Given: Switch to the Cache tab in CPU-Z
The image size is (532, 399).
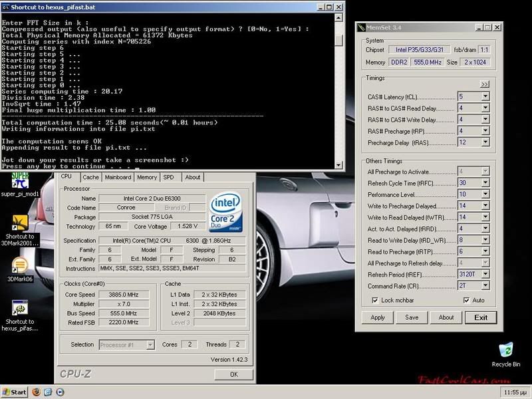Looking at the screenshot, I should pos(90,177).
